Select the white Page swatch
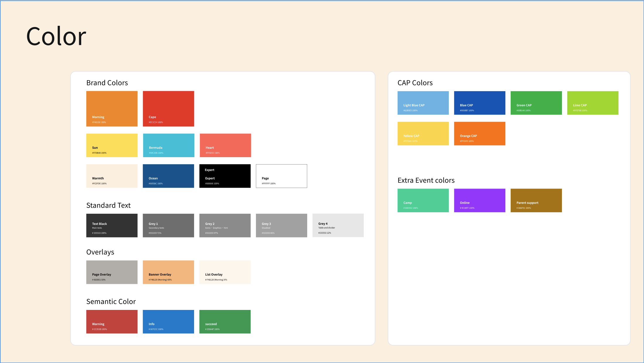 (x=281, y=176)
